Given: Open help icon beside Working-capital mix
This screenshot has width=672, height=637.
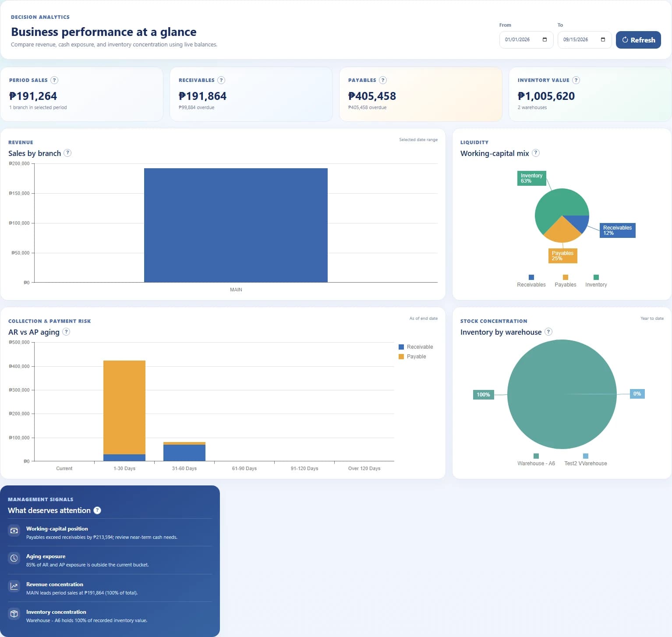Looking at the screenshot, I should tap(536, 153).
